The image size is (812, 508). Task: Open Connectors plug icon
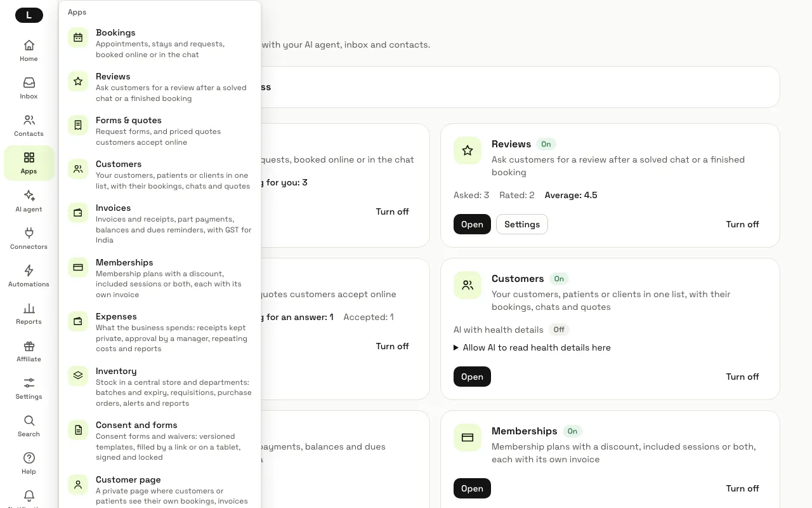(29, 238)
